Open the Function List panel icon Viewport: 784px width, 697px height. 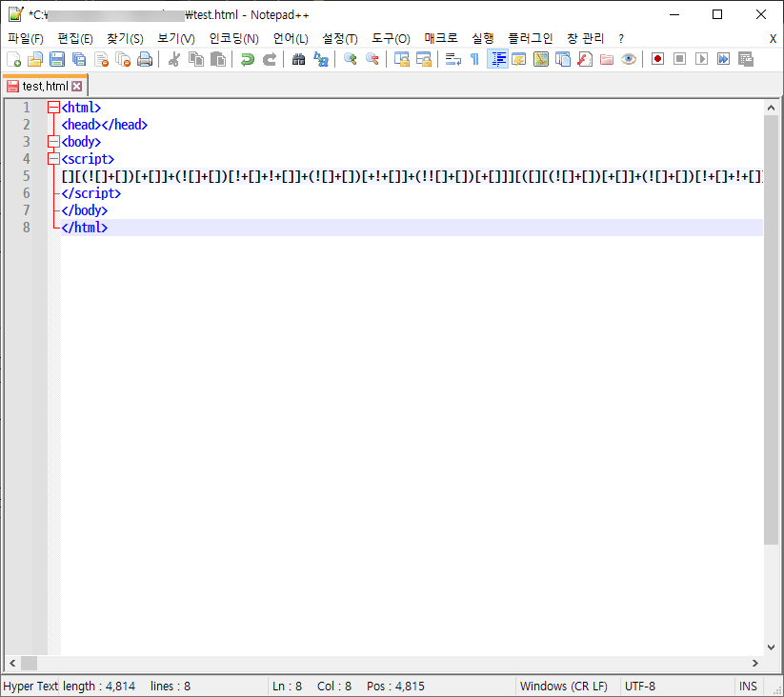[x=585, y=59]
